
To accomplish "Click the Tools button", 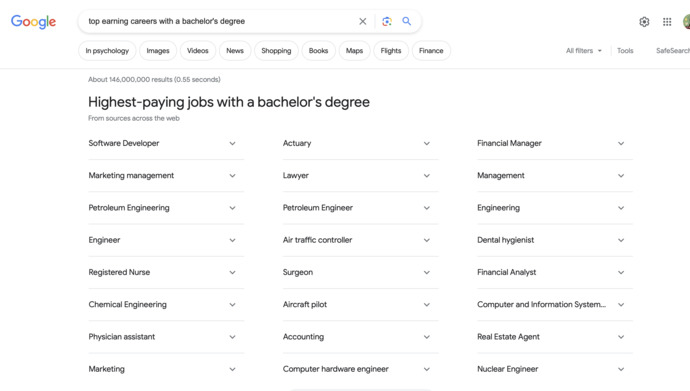I will click(625, 51).
